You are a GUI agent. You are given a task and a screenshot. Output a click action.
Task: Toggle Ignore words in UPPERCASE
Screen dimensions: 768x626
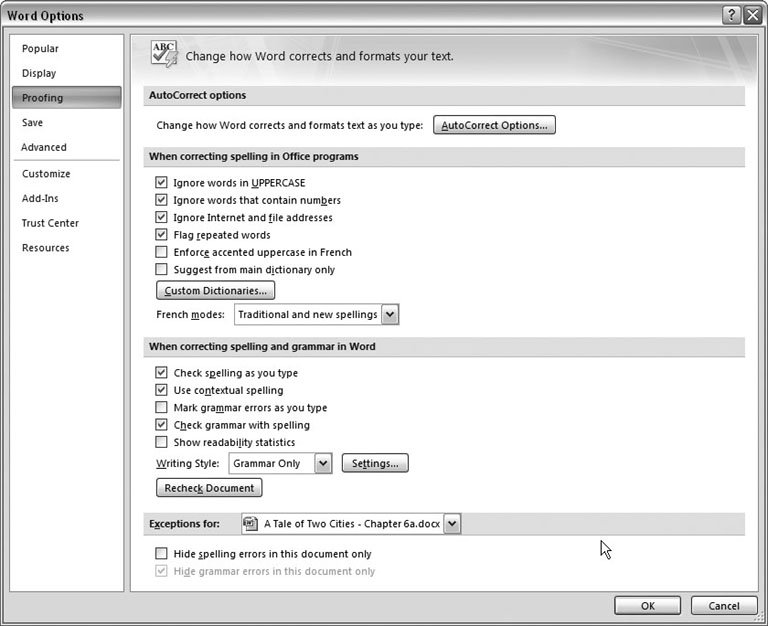[161, 183]
